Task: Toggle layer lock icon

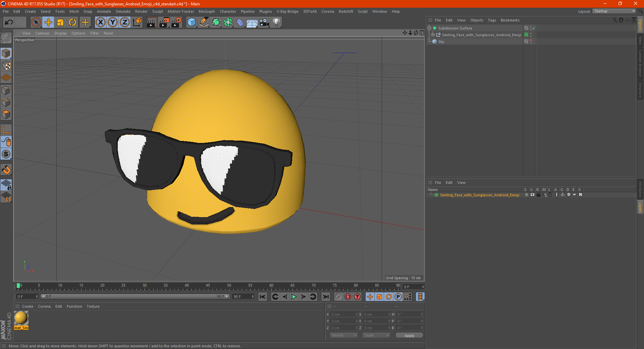Action: point(550,195)
